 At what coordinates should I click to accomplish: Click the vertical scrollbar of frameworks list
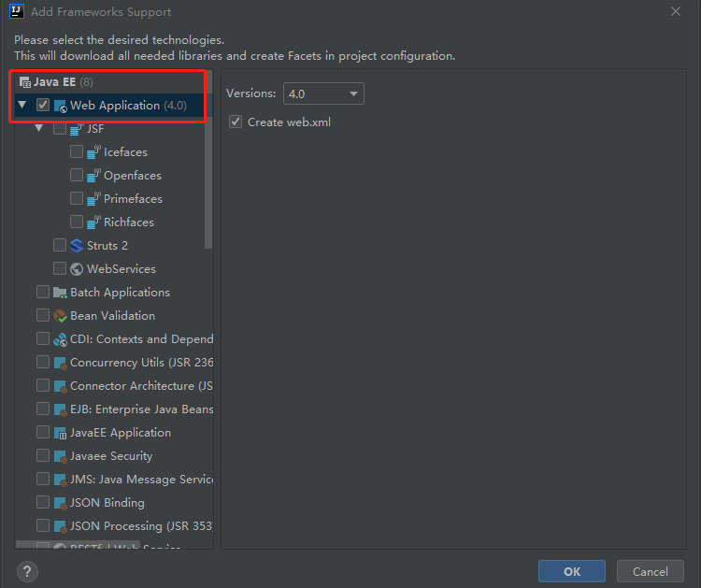(x=208, y=159)
